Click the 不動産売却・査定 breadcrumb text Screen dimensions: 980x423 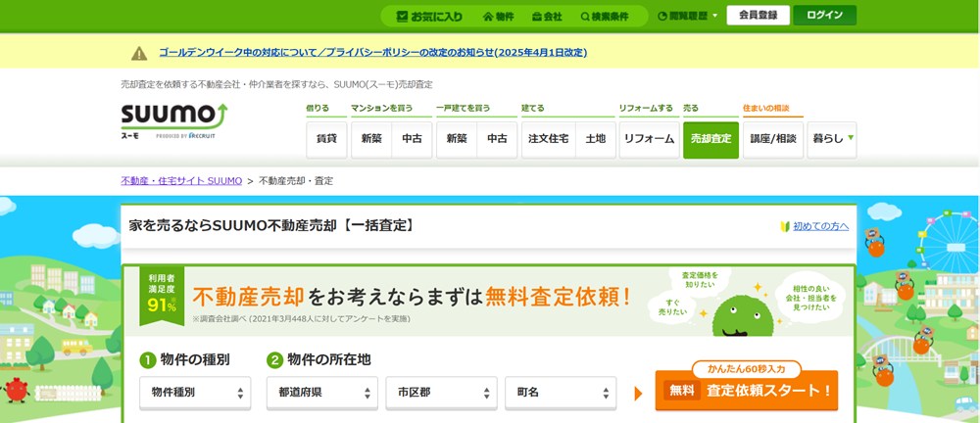click(296, 181)
